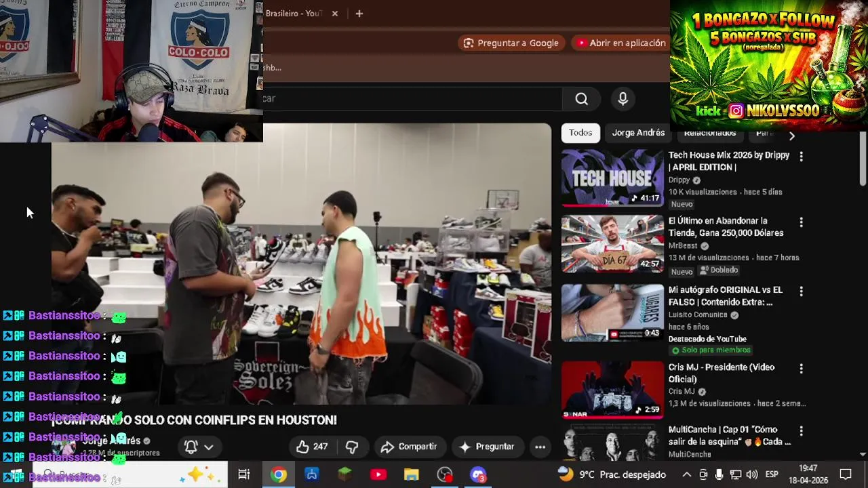The height and width of the screenshot is (488, 868).
Task: Open File Explorer from the taskbar
Action: (412, 474)
